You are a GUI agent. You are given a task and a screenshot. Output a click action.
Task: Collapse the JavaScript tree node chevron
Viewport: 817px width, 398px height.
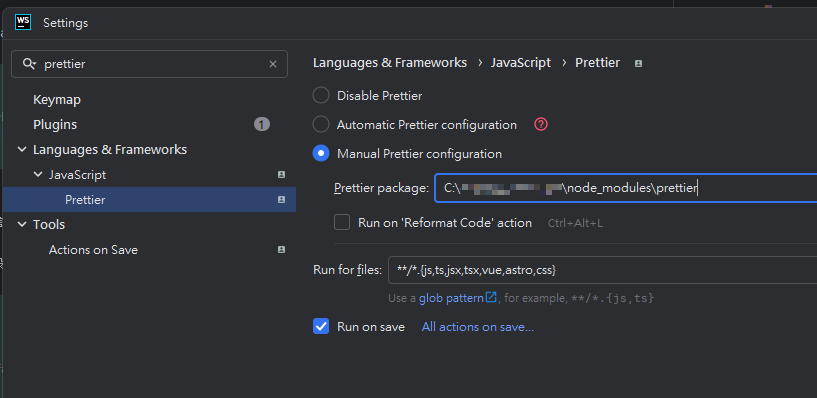38,175
